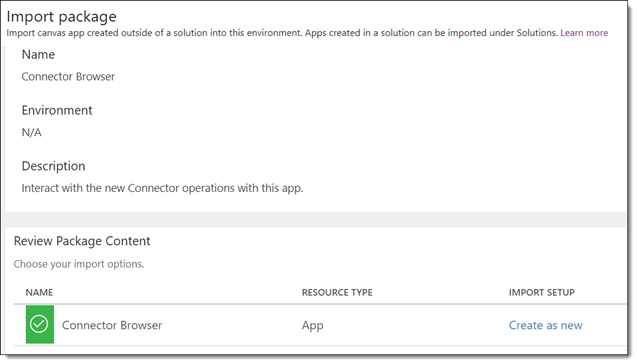Click the Import package page title
Viewport: 637px width, 364px height.
coord(62,17)
